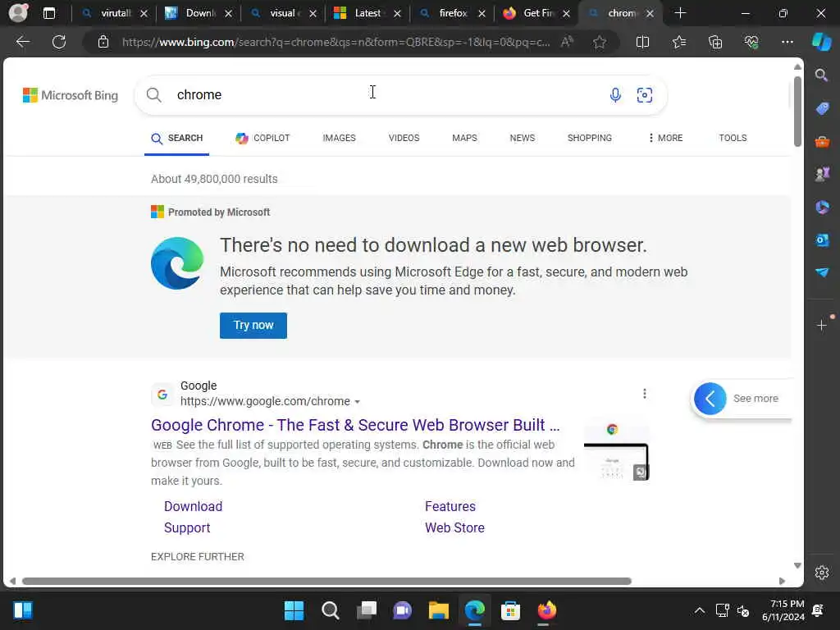840x630 pixels.
Task: Open Tools briefcase in sidebar
Action: pyautogui.click(x=822, y=141)
